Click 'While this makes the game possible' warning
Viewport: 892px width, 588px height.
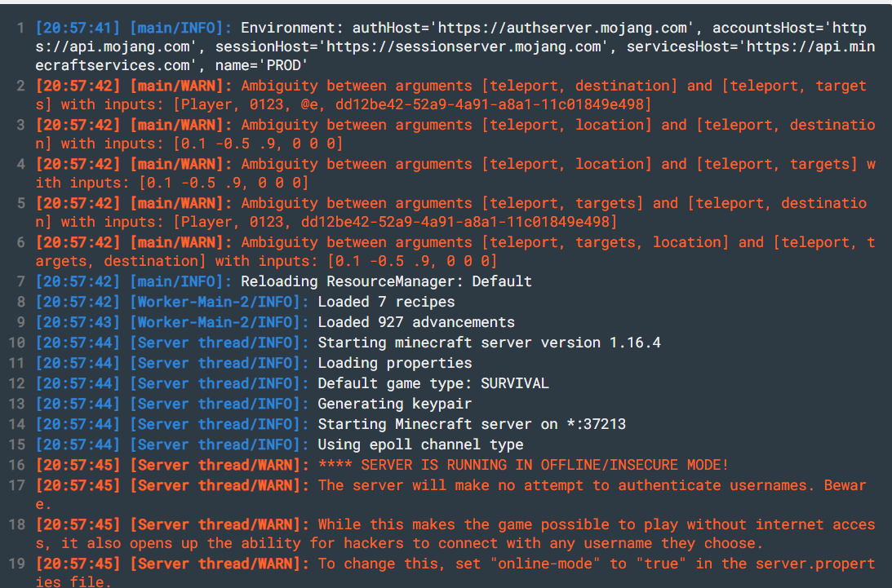pyautogui.click(x=455, y=534)
